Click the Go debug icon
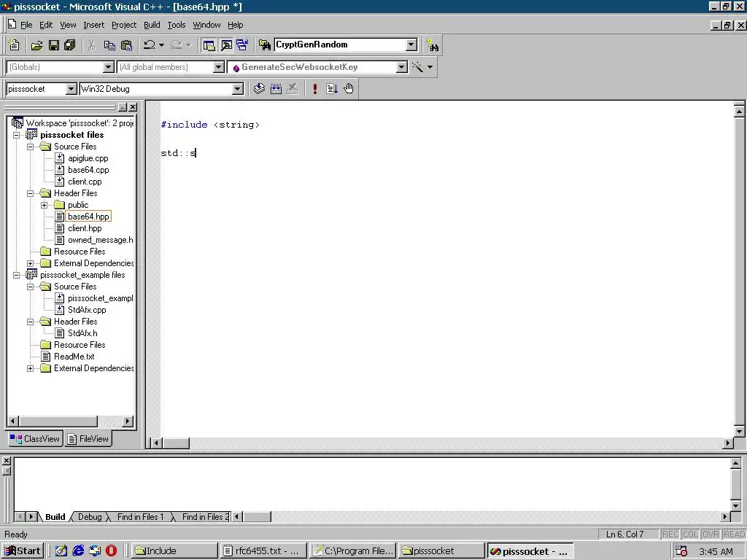This screenshot has width=747, height=560. click(x=332, y=88)
